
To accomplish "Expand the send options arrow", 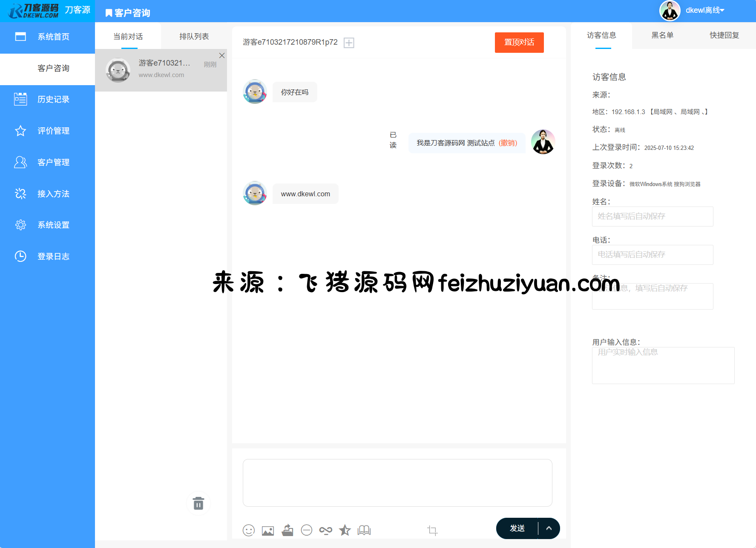I will 549,528.
